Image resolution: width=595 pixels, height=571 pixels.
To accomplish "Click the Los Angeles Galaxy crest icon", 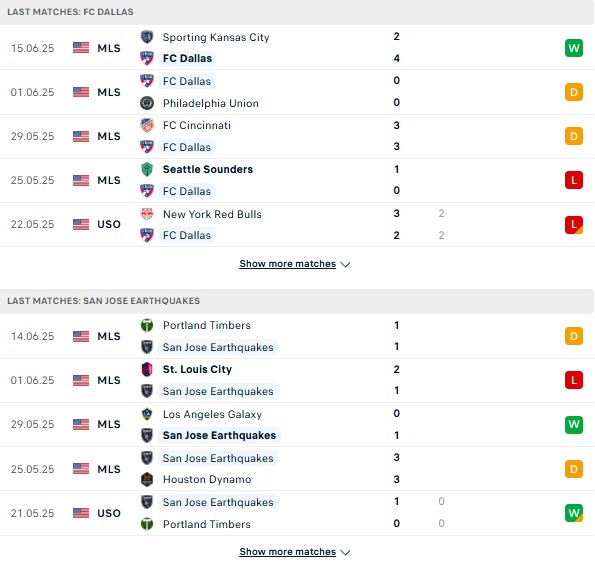I will [x=147, y=414].
